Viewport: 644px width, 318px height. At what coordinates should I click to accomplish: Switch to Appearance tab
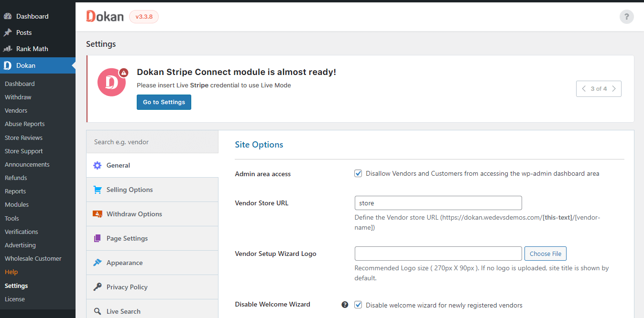[x=153, y=263]
